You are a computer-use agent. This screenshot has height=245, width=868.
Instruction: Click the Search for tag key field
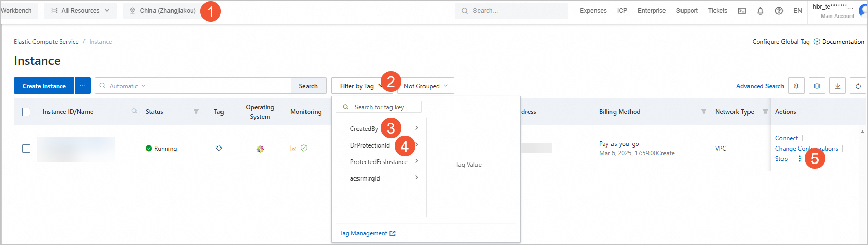(384, 107)
